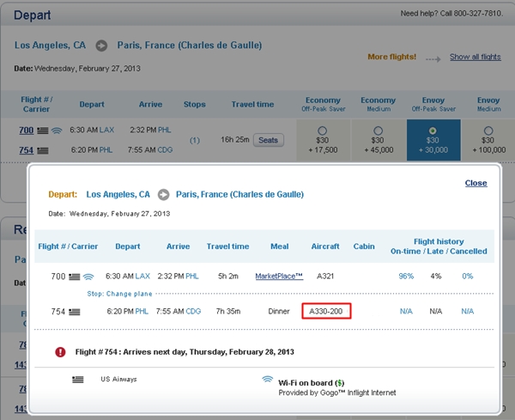The height and width of the screenshot is (420, 515).
Task: Click Show all flights link
Action: click(x=475, y=57)
